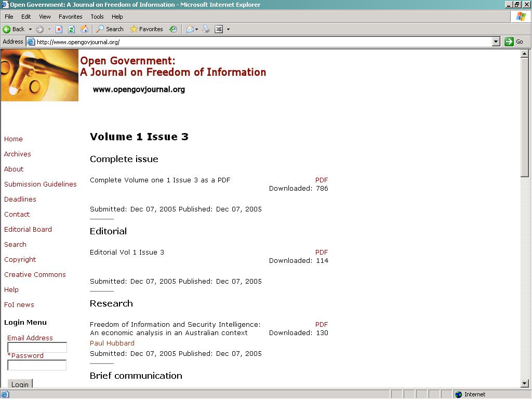Open the Copyright link
Viewport: 532px width, 399px height.
(x=20, y=260)
